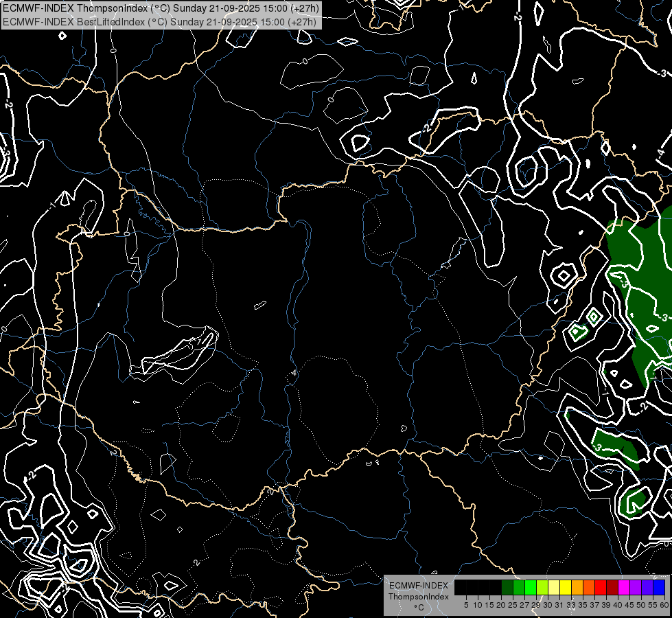The height and width of the screenshot is (618, 672).
Task: Click the number 20 on the legend scale
Action: (501, 605)
